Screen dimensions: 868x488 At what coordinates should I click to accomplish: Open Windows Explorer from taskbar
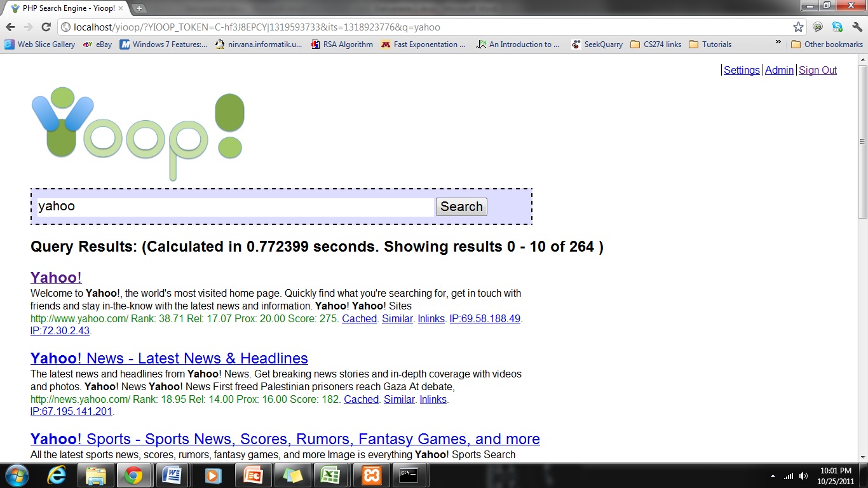(x=96, y=475)
